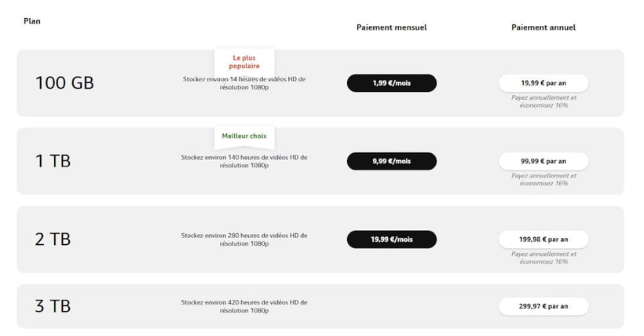Click the 100 GB plan title
Viewport: 644px width, 336px height.
point(64,82)
